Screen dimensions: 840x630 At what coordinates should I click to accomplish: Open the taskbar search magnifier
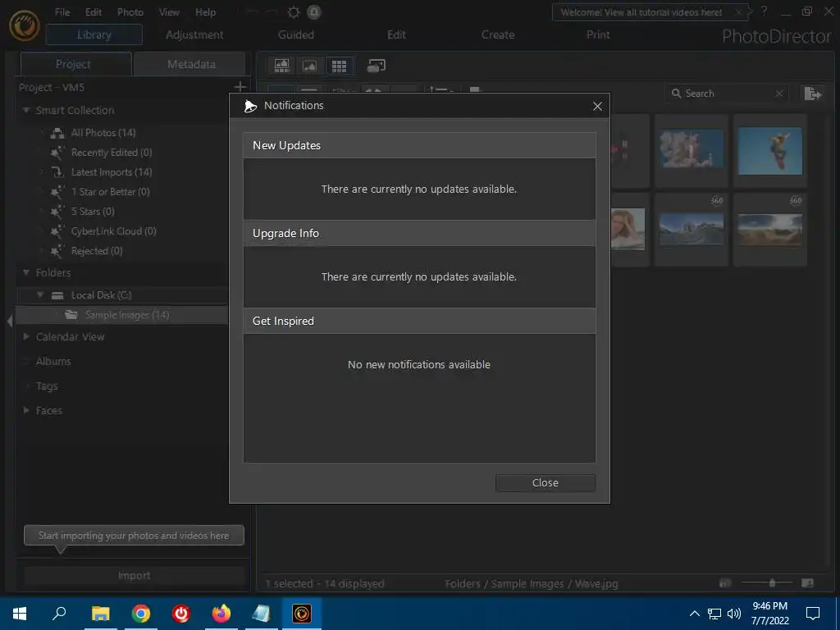(x=59, y=613)
